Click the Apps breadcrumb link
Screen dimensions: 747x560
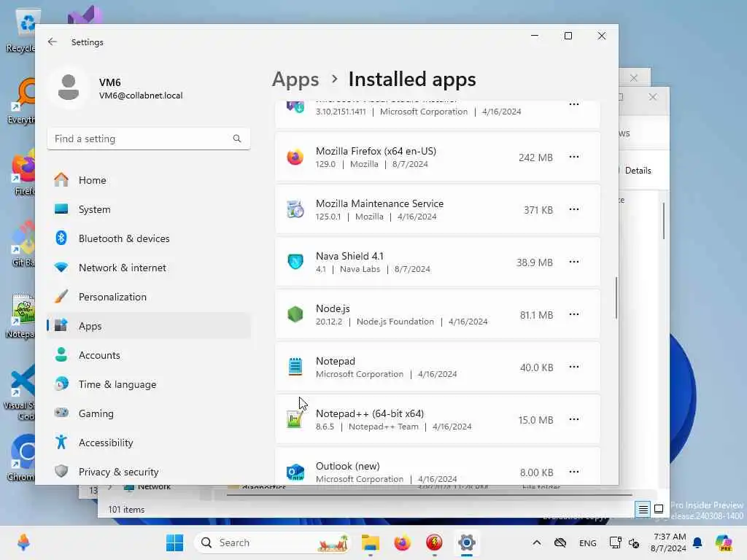click(x=295, y=79)
